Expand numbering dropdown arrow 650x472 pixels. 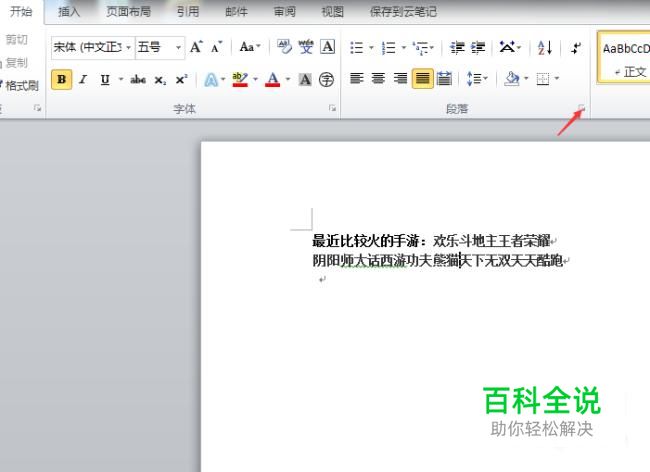click(x=404, y=48)
